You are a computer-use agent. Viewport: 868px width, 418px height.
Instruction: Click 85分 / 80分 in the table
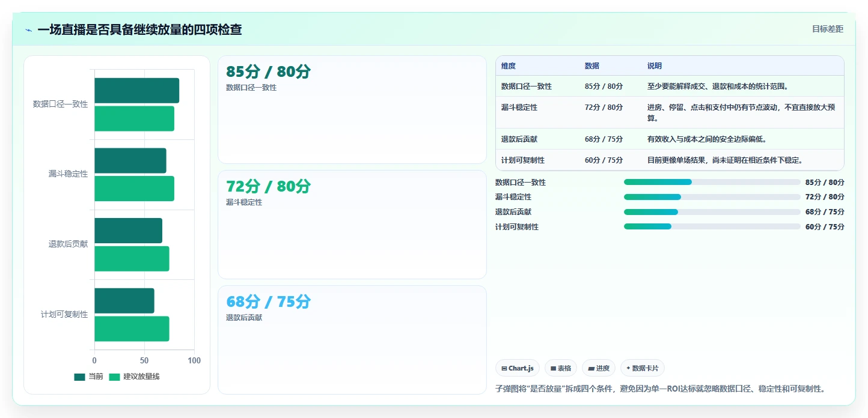point(604,86)
